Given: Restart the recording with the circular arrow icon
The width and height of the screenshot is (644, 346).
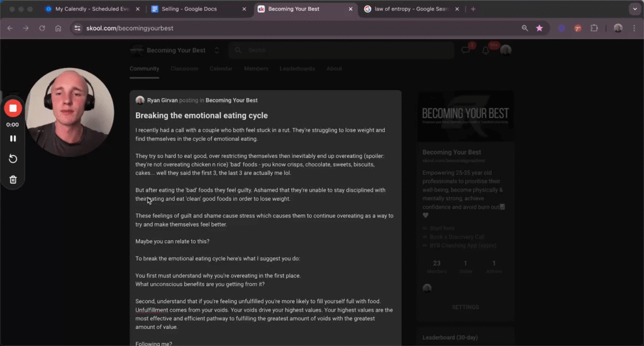Looking at the screenshot, I should 13,159.
